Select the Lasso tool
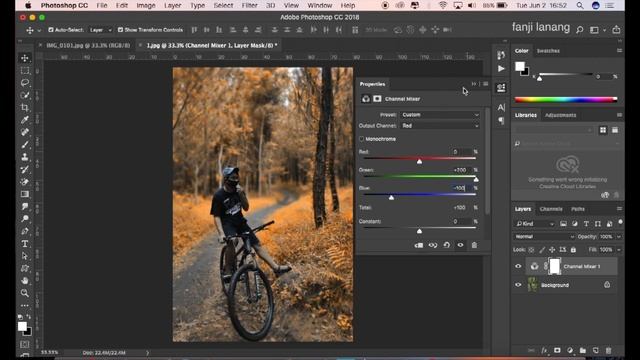The image size is (640, 360). click(25, 83)
